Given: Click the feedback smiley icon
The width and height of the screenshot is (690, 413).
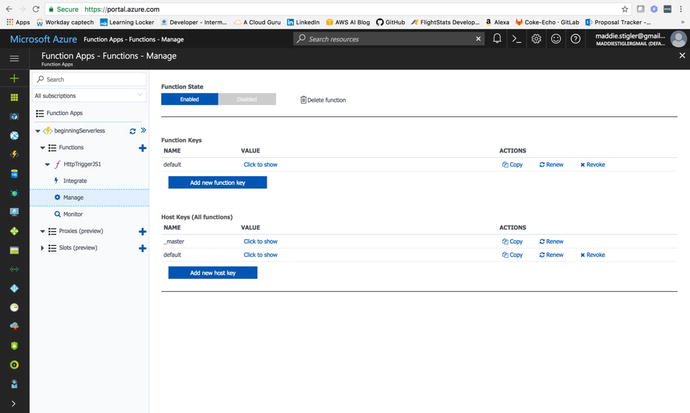Looking at the screenshot, I should 556,39.
